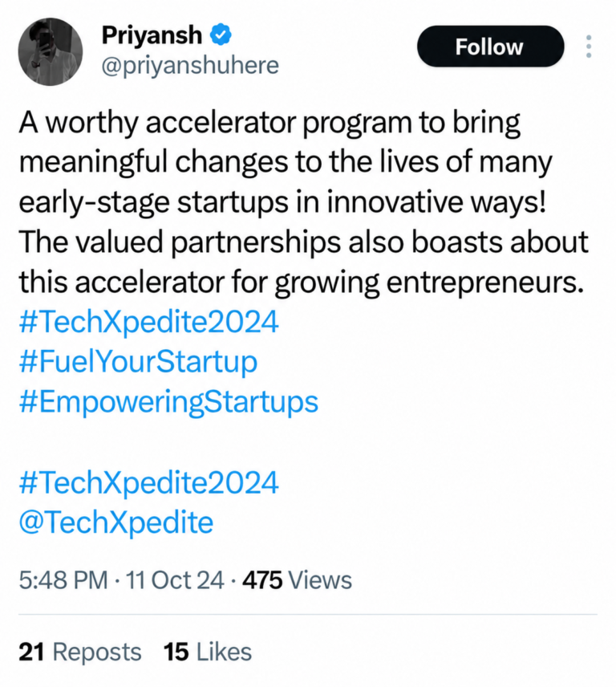This screenshot has width=616, height=687.
Task: Click the 5:48 PM timestamp
Action: point(63,580)
